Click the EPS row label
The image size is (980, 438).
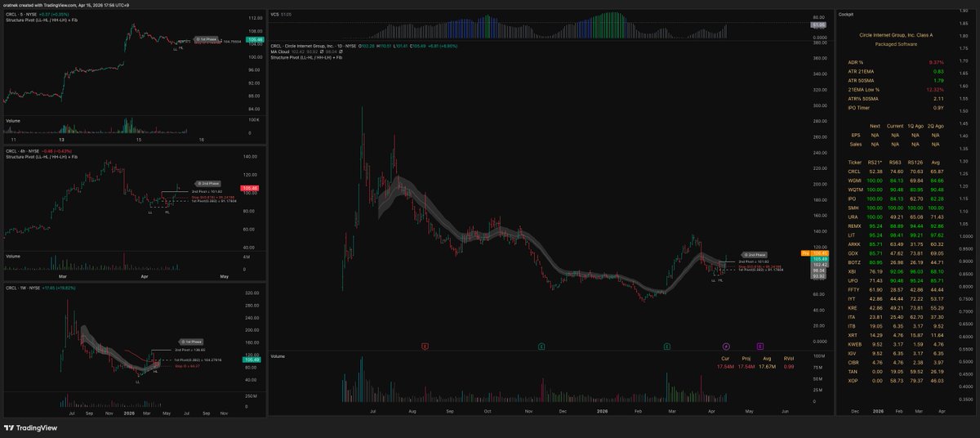coord(856,135)
